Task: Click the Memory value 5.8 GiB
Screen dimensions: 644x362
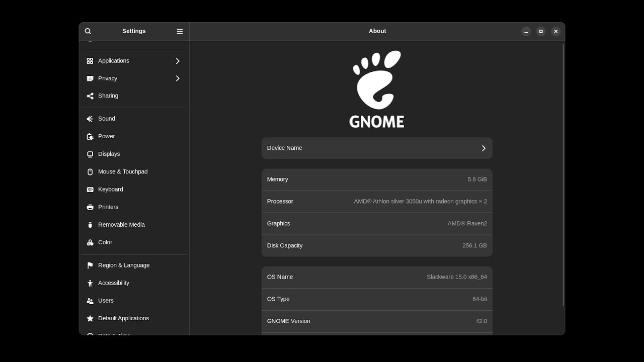Action: point(477,179)
